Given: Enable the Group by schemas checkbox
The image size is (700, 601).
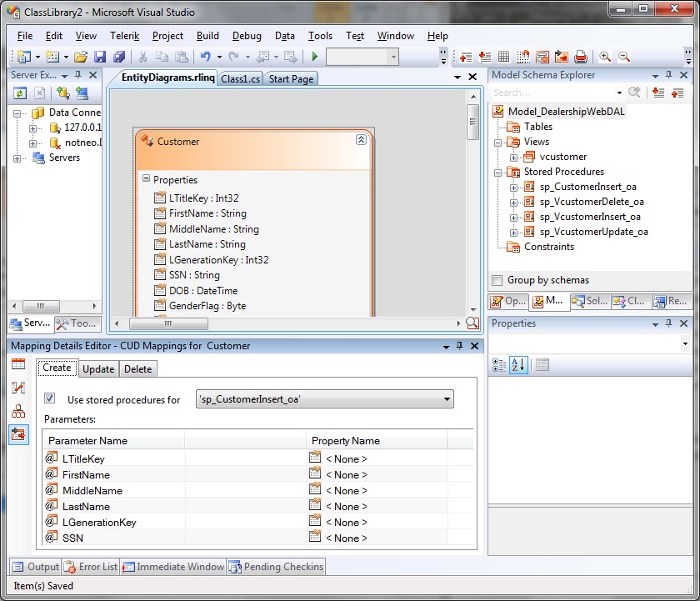Looking at the screenshot, I should [497, 280].
